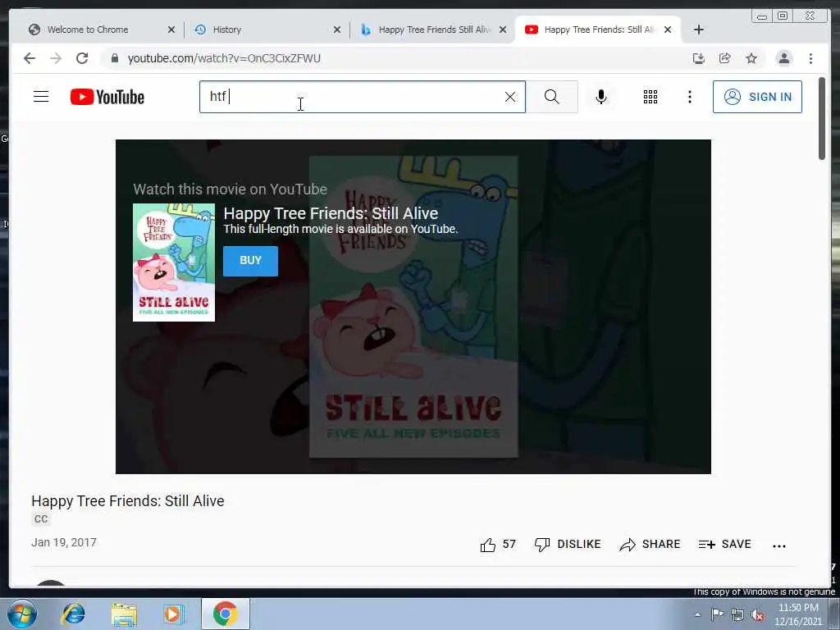Go back with browser back arrow
Screen dimensions: 840x630
[x=30, y=58]
